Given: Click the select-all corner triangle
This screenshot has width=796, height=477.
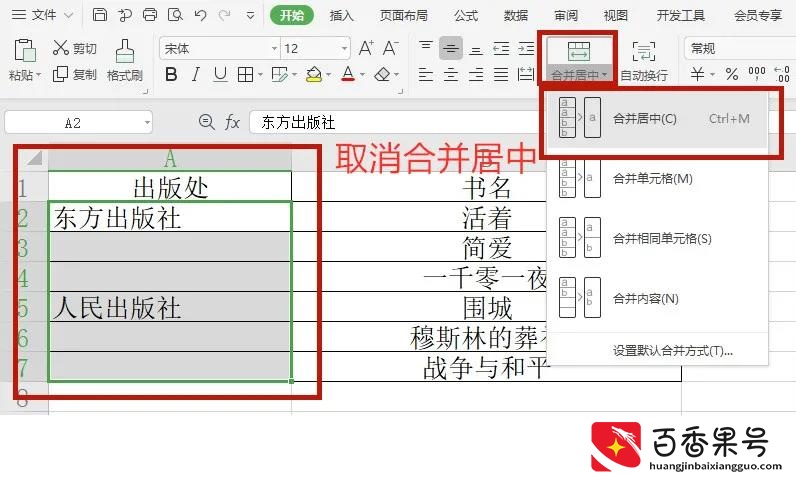Looking at the screenshot, I should tap(34, 158).
